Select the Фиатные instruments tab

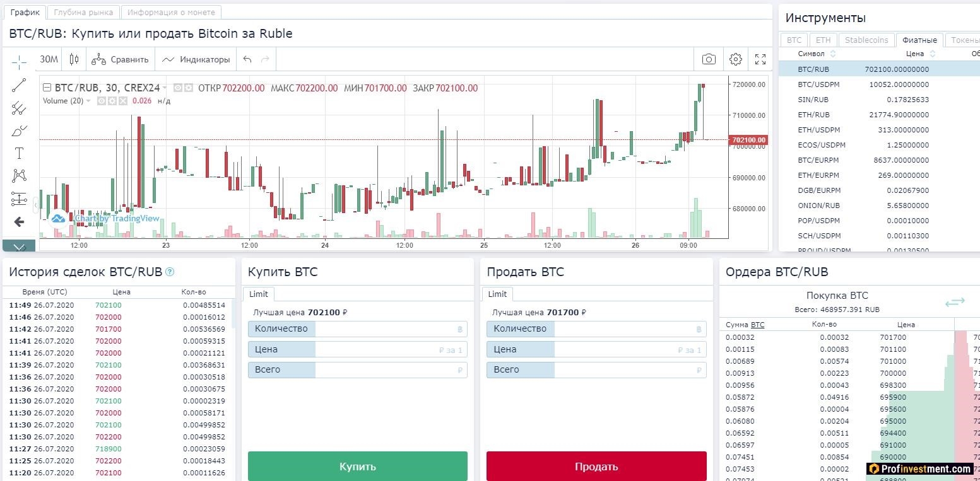point(919,40)
